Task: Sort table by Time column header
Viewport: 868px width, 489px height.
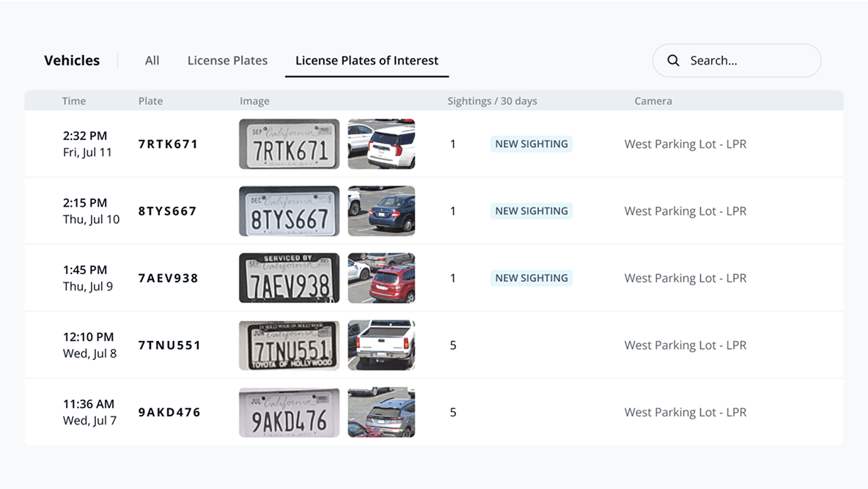Action: pos(74,101)
